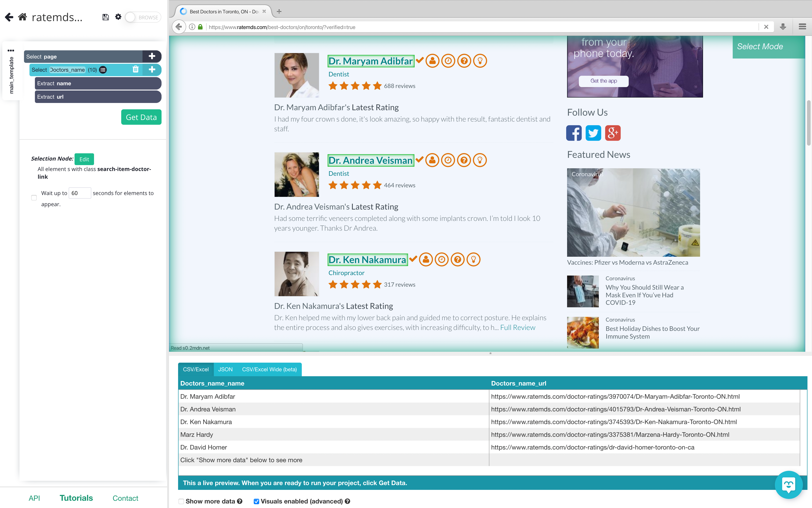Click Edit next to Selection Node
Image resolution: width=812 pixels, height=508 pixels.
tap(84, 159)
